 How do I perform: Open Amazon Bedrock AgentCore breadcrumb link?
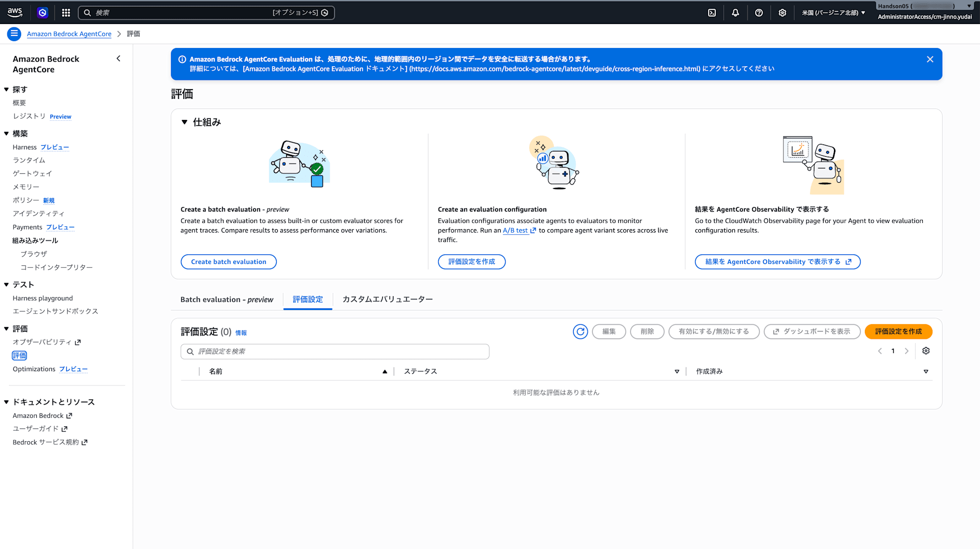69,34
